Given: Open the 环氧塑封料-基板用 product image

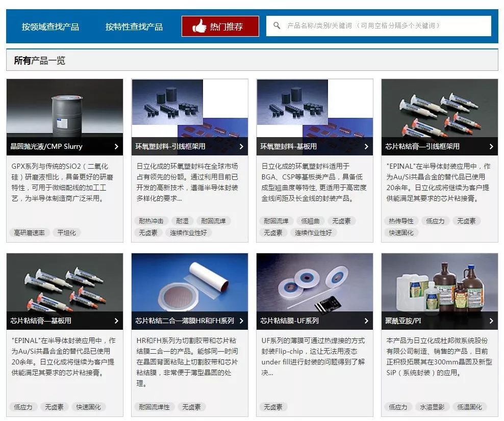Looking at the screenshot, I should (315, 109).
